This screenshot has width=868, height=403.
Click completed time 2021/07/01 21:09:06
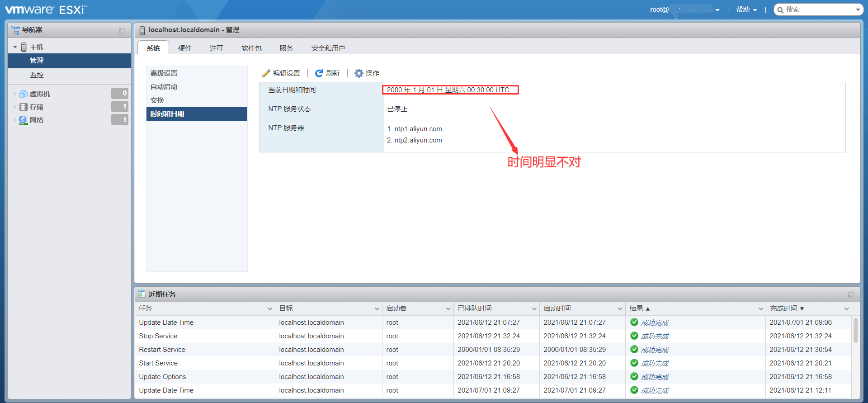click(x=801, y=322)
